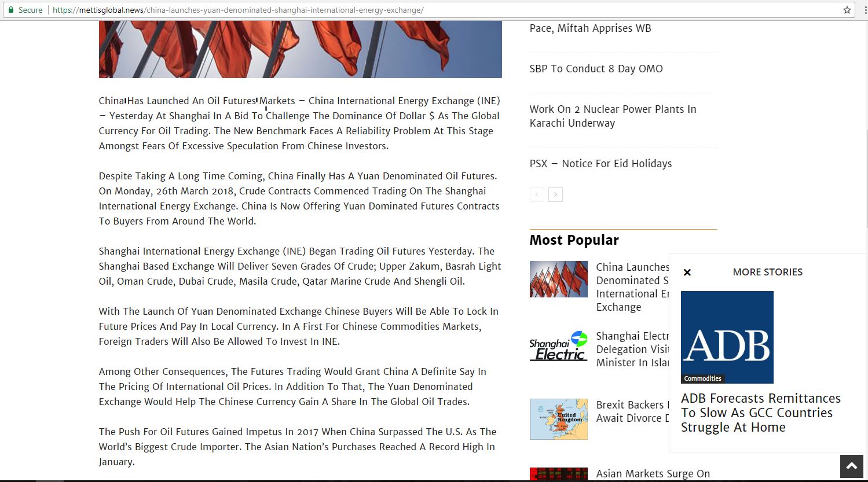Open the Shanghai Electric logo thumbnail

[559, 346]
